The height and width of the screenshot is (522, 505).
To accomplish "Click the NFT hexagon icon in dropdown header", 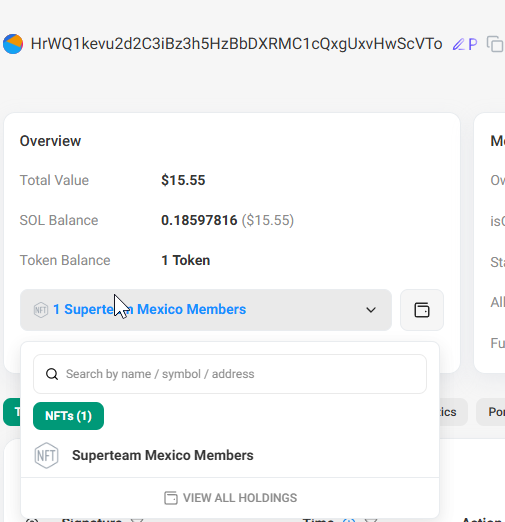I will click(41, 310).
